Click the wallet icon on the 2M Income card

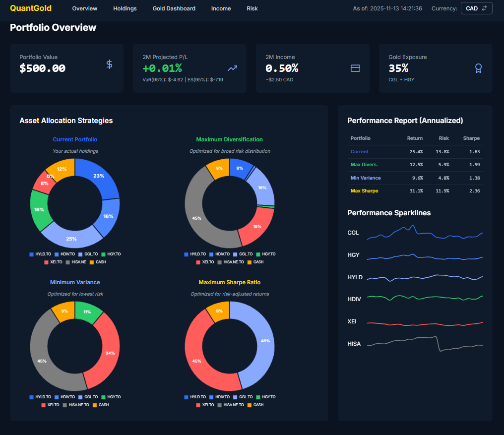tap(355, 68)
